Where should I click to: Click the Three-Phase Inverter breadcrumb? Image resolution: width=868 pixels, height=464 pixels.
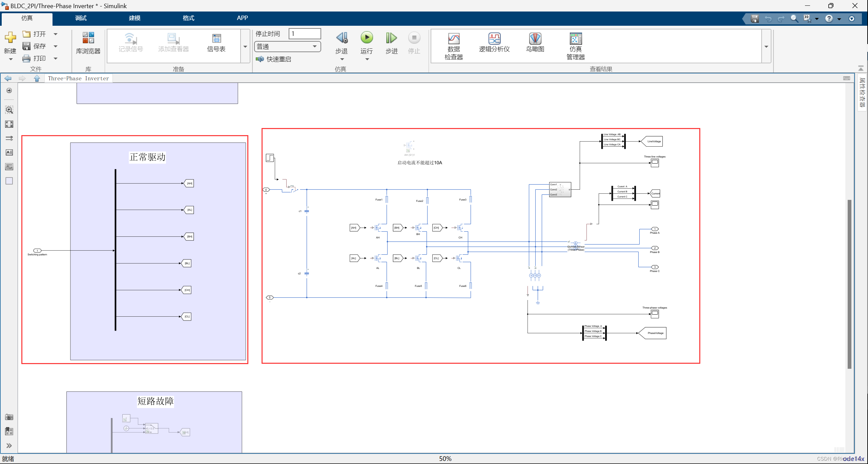pyautogui.click(x=78, y=78)
